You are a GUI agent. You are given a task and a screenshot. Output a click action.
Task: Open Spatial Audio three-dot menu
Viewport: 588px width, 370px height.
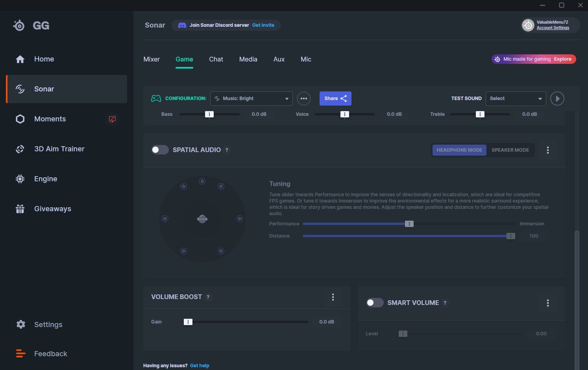tap(547, 150)
